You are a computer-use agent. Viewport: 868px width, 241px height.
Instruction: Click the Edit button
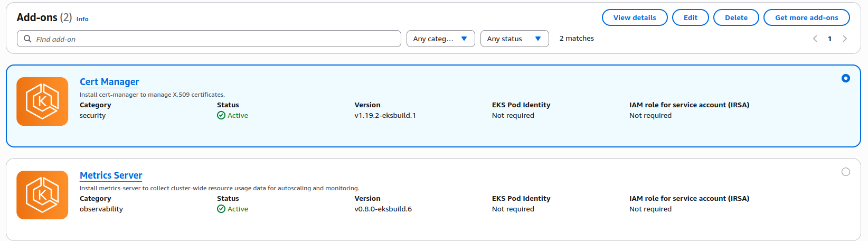coord(690,17)
